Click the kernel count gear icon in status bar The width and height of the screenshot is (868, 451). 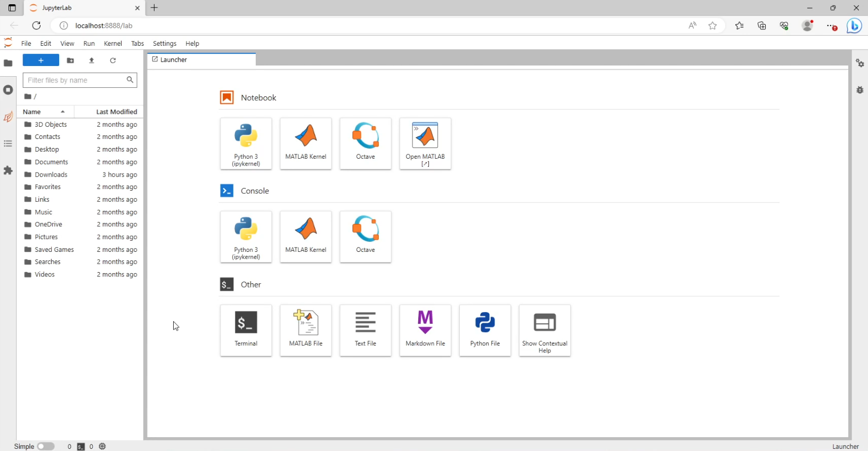[x=103, y=447]
